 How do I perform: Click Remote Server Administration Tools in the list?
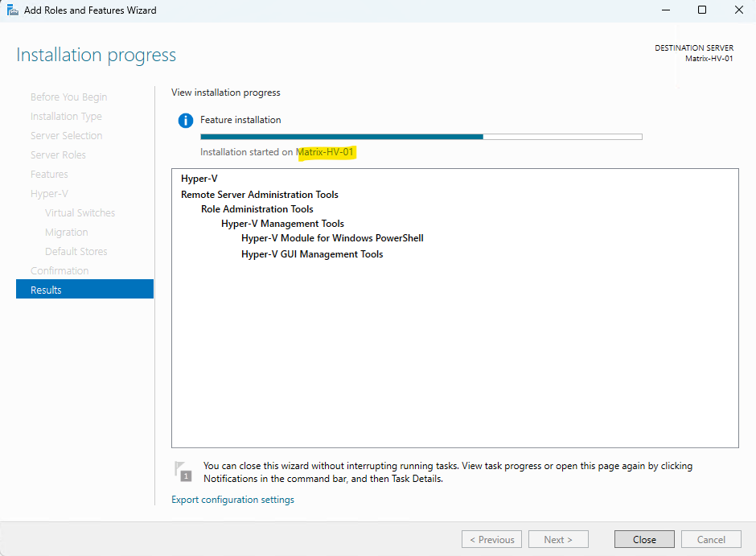tap(260, 195)
